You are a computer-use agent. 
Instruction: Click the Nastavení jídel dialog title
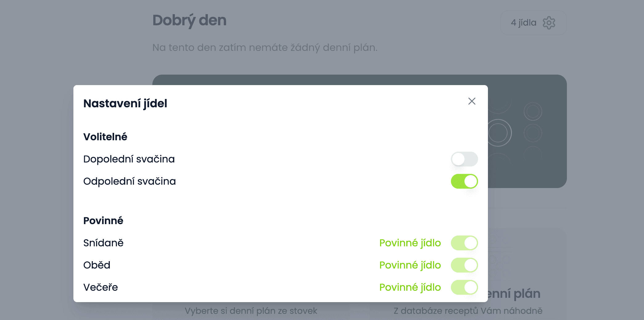point(125,104)
